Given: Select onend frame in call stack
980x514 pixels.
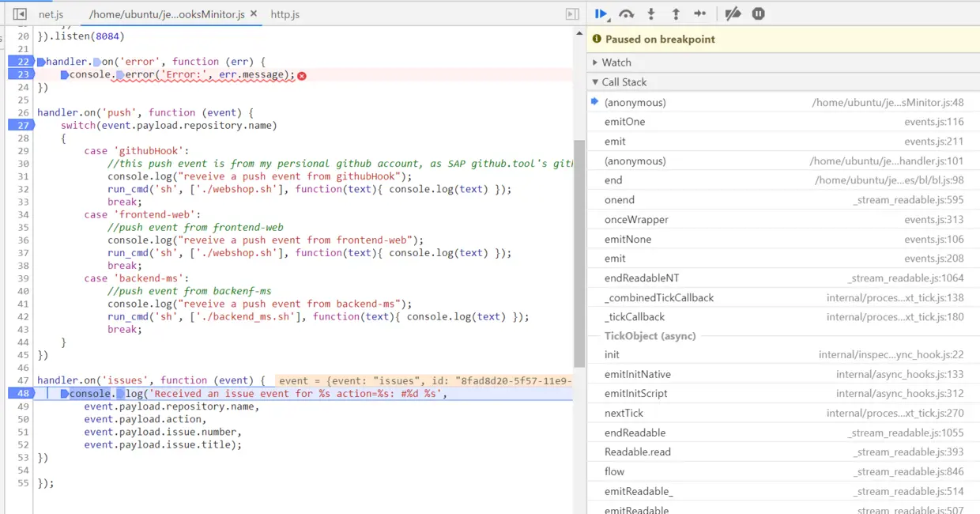Looking at the screenshot, I should 783,200.
